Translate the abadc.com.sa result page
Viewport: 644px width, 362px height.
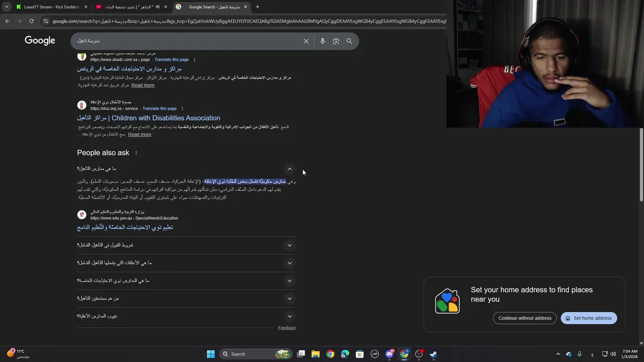coord(172,60)
